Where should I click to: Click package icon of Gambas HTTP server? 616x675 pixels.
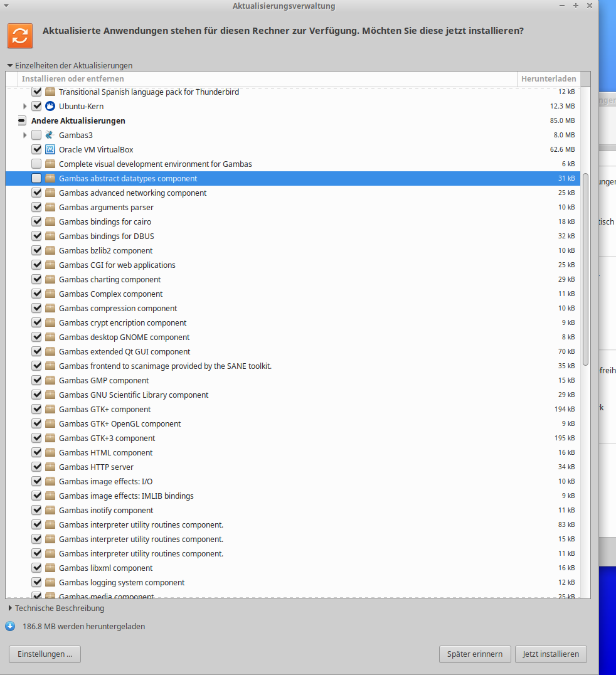point(50,467)
